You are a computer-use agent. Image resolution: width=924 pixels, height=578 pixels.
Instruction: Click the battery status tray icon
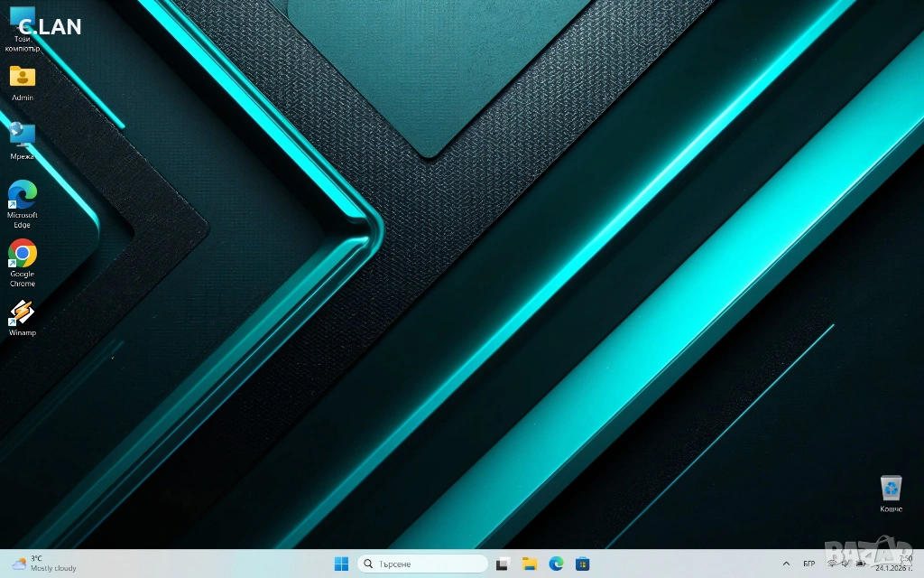coord(861,564)
